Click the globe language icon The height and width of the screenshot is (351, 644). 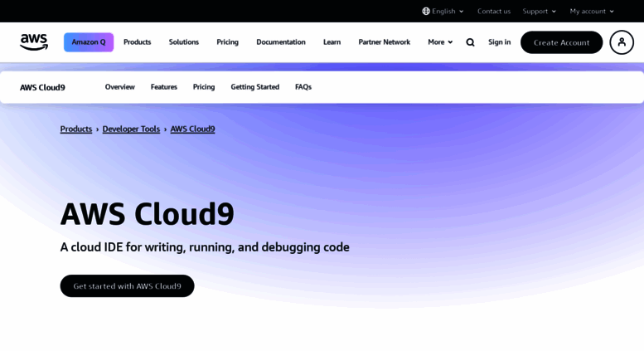point(426,11)
